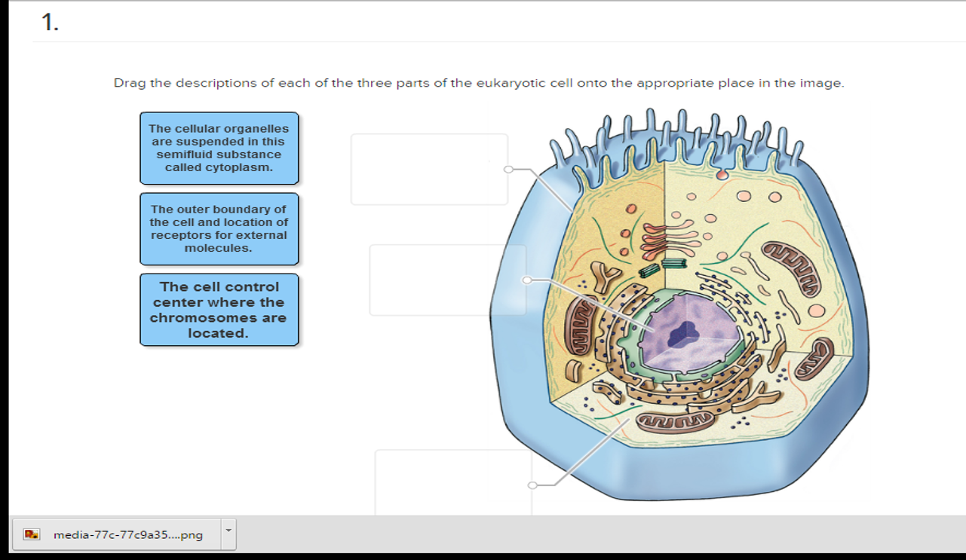The width and height of the screenshot is (966, 560).
Task: Click the empty drop box linked to the nucleus
Action: point(447,280)
